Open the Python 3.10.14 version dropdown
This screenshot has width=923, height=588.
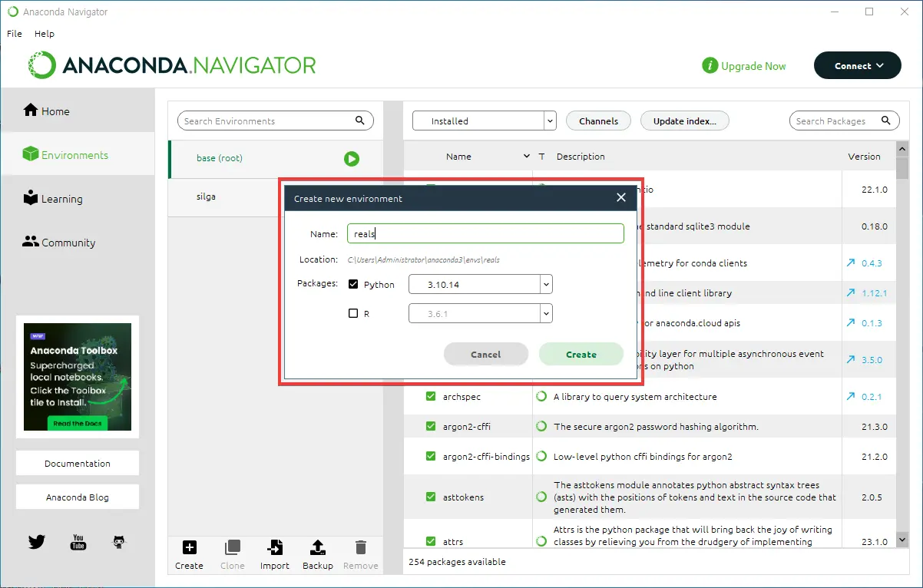(x=545, y=284)
